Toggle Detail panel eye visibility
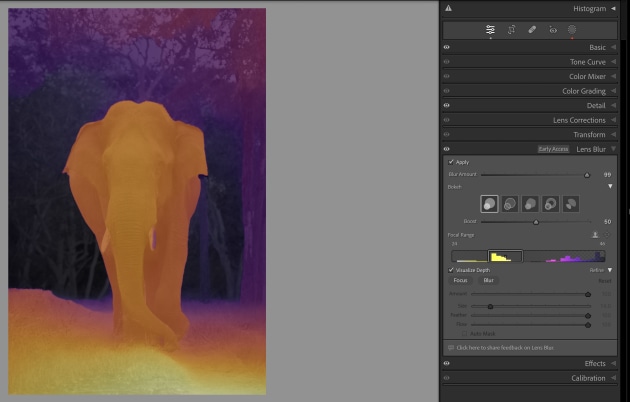 (x=446, y=106)
